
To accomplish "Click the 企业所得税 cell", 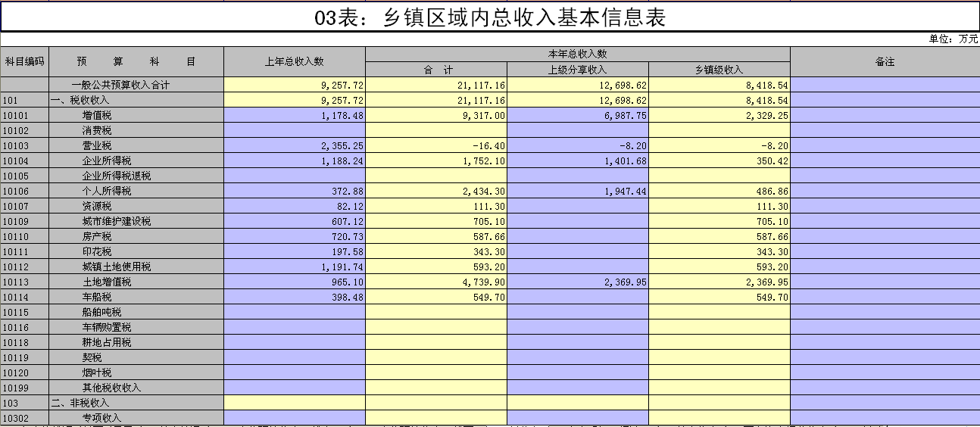I will coord(136,161).
